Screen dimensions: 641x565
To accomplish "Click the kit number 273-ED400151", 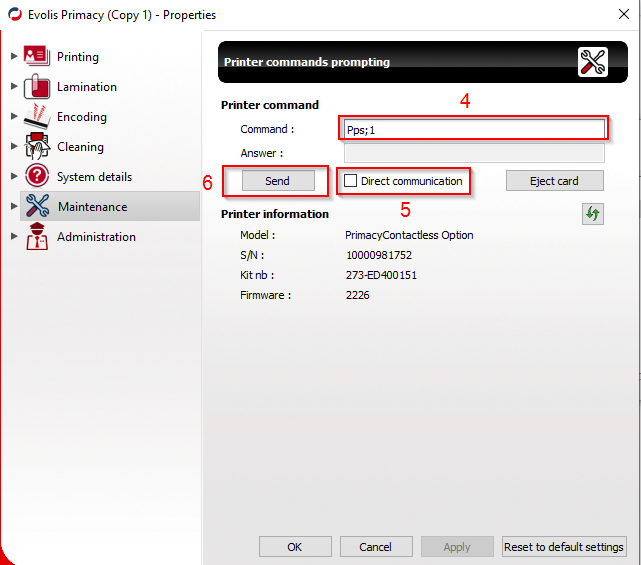I will 381,275.
